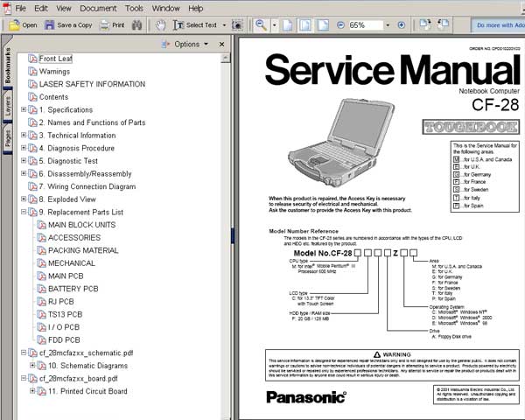Go to LASER SAFETY INFORMATION bookmark
Viewport: 525px width, 420px height.
pos(92,84)
